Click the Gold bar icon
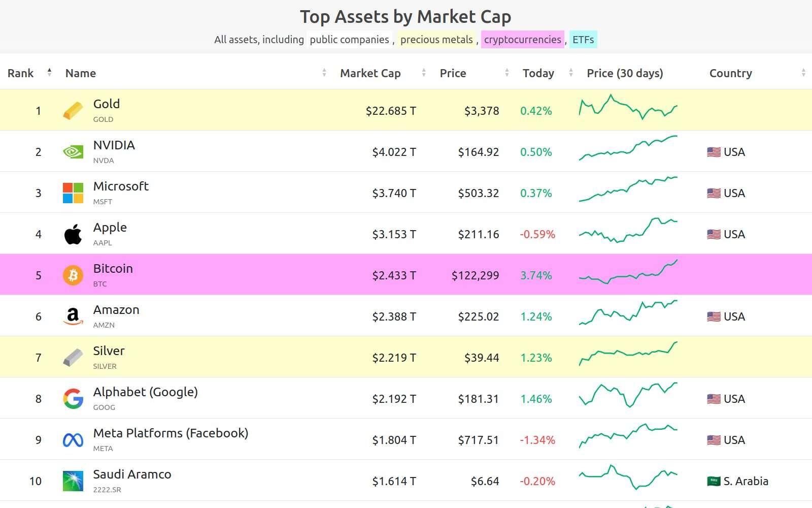 click(x=73, y=111)
